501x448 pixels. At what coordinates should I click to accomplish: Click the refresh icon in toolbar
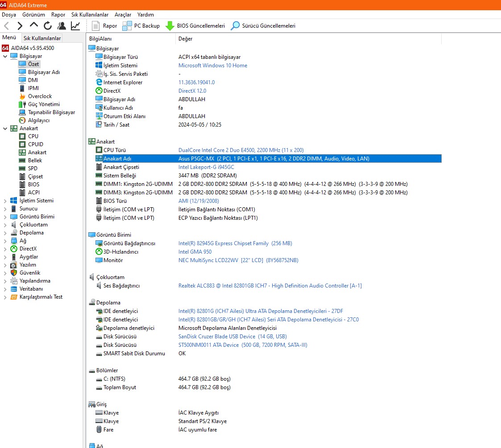pos(48,26)
